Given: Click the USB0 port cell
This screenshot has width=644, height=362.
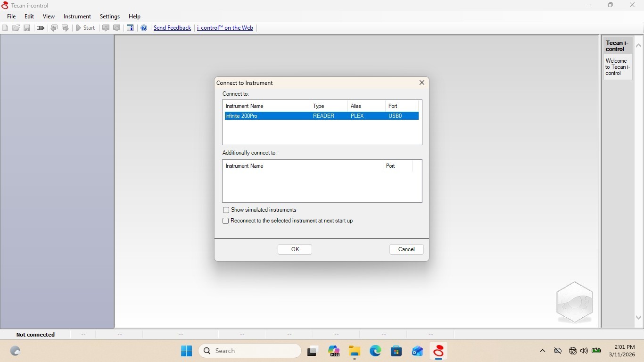Looking at the screenshot, I should point(395,116).
